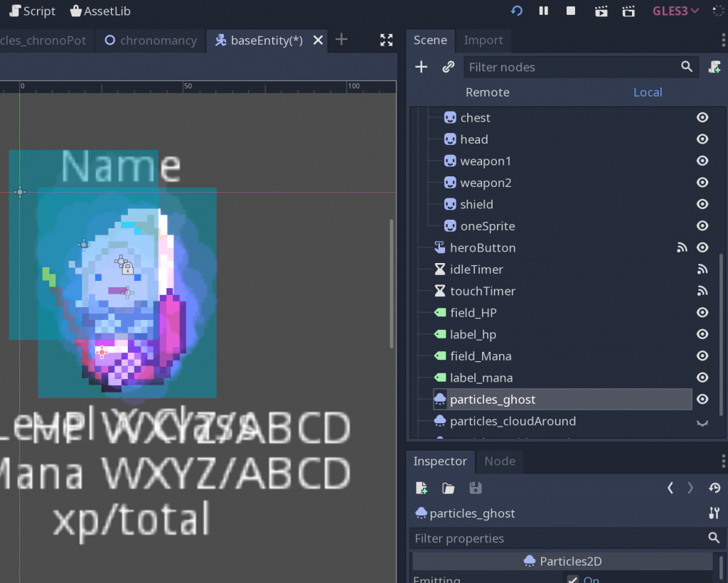Click the Instance Scene link icon

pyautogui.click(x=448, y=67)
